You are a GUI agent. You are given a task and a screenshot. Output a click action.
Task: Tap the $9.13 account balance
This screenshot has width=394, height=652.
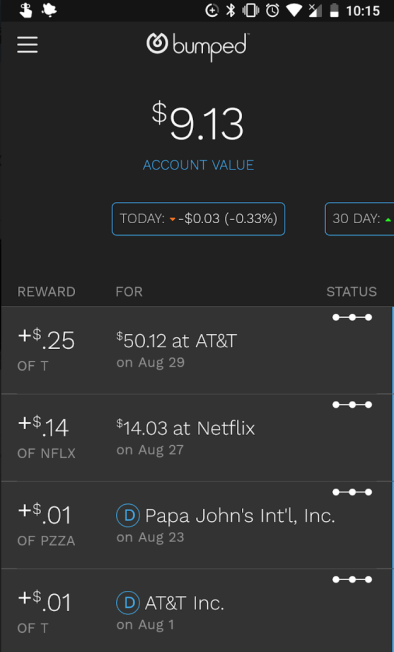[x=198, y=122]
